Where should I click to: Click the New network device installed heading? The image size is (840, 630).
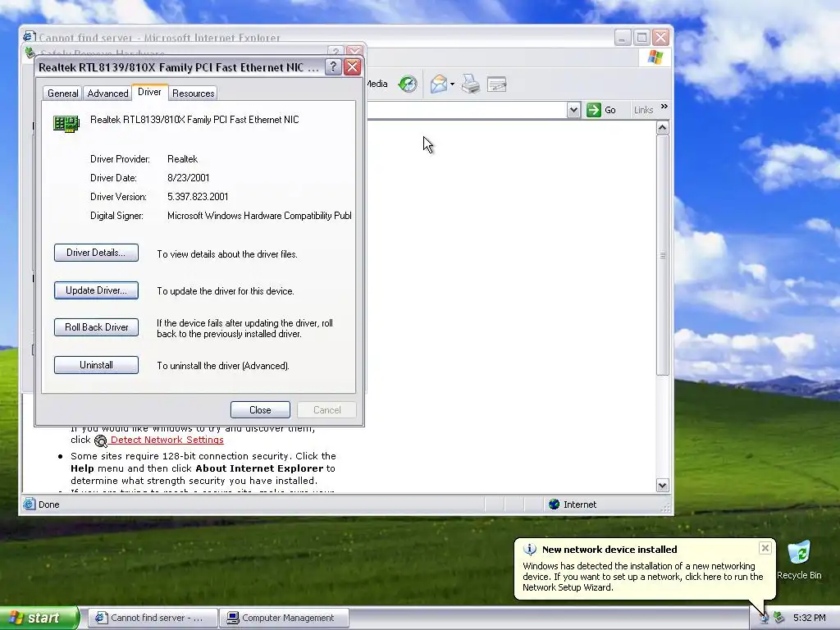[x=609, y=549]
